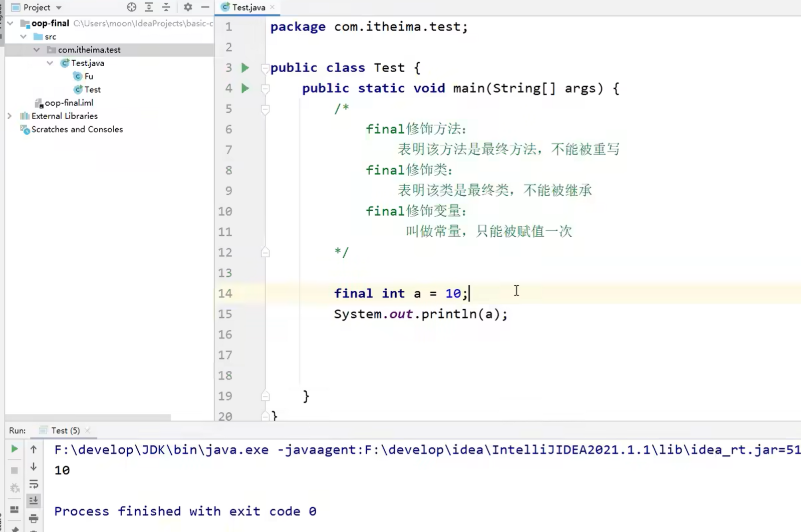Toggle scroll to end in Run console
Screen dimensions: 801x532
click(x=34, y=500)
